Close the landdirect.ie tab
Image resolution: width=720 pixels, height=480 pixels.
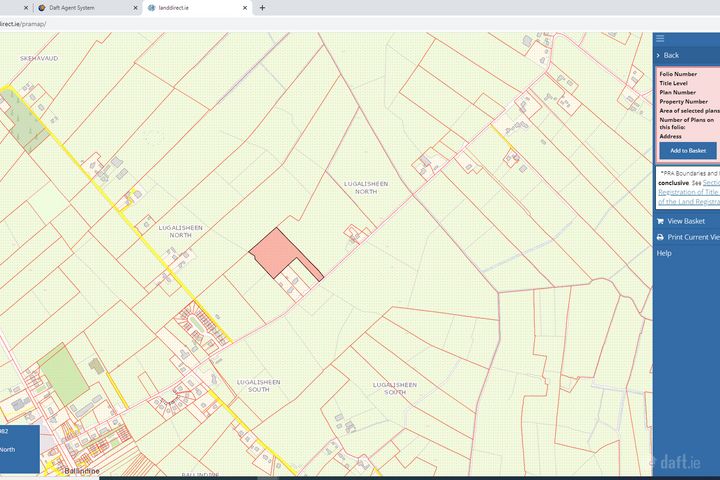246,7
